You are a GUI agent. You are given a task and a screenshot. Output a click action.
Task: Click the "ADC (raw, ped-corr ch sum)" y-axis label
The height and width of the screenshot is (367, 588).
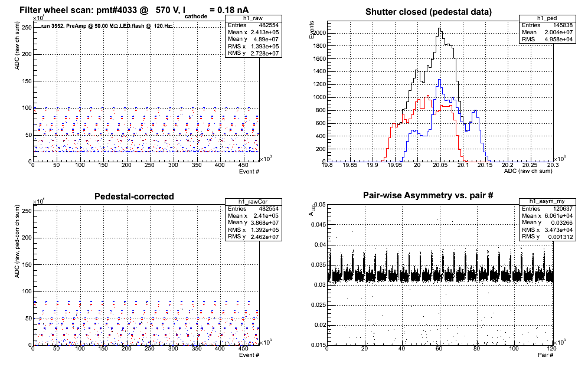(x=17, y=242)
